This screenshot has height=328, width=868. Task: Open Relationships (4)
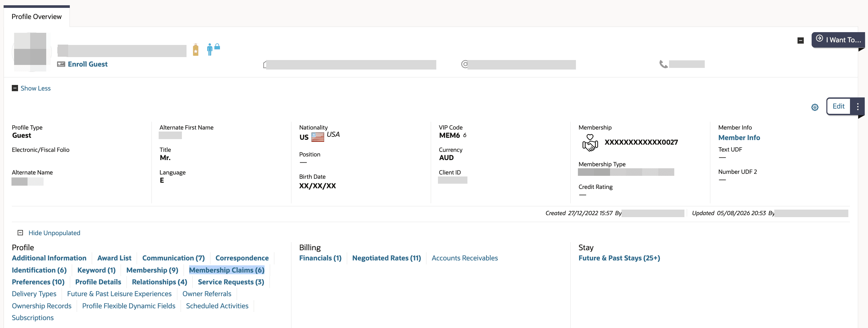(x=159, y=282)
